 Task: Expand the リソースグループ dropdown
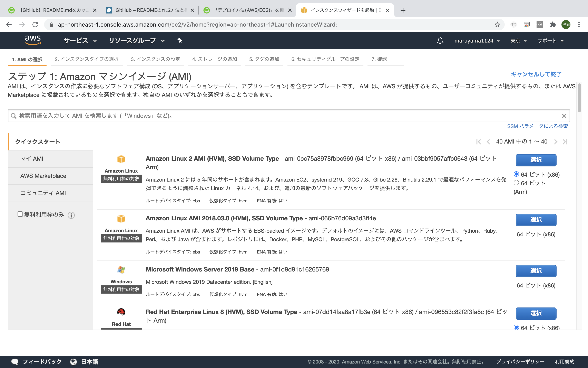coord(137,41)
